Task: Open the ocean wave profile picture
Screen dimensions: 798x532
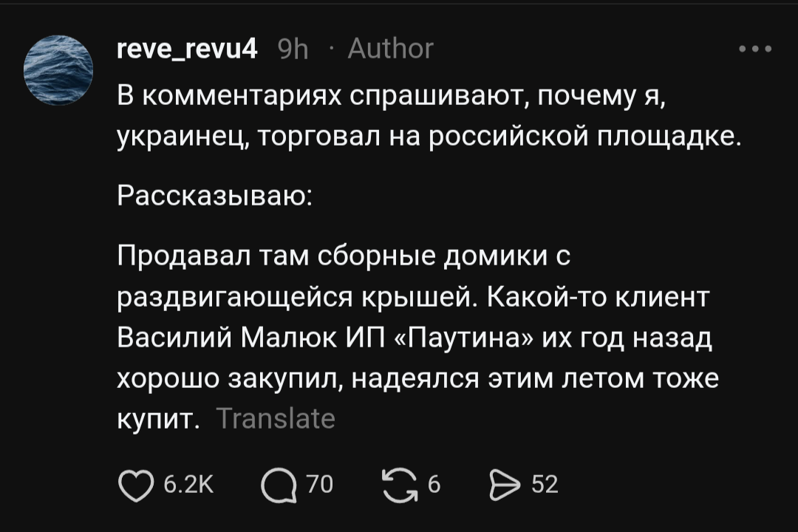Action: pos(58,70)
